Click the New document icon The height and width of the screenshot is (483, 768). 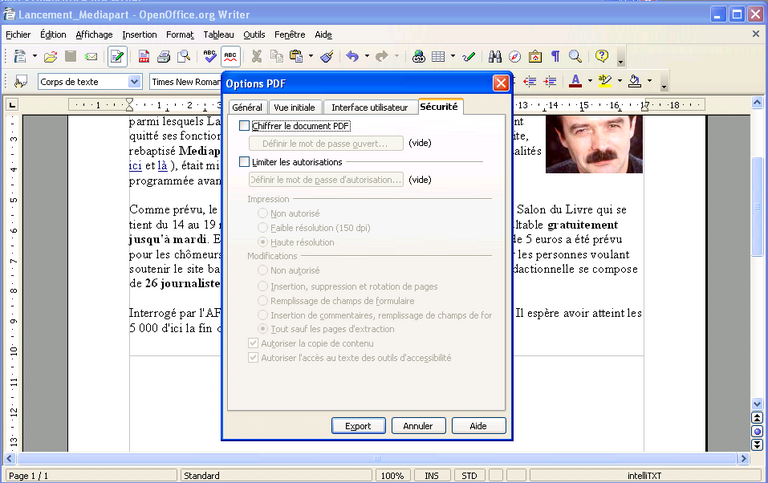point(20,56)
